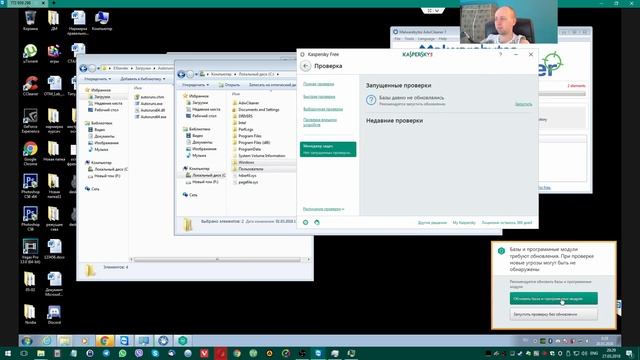
Task: Open Kaspersky settings gear icon
Action: pos(306,222)
